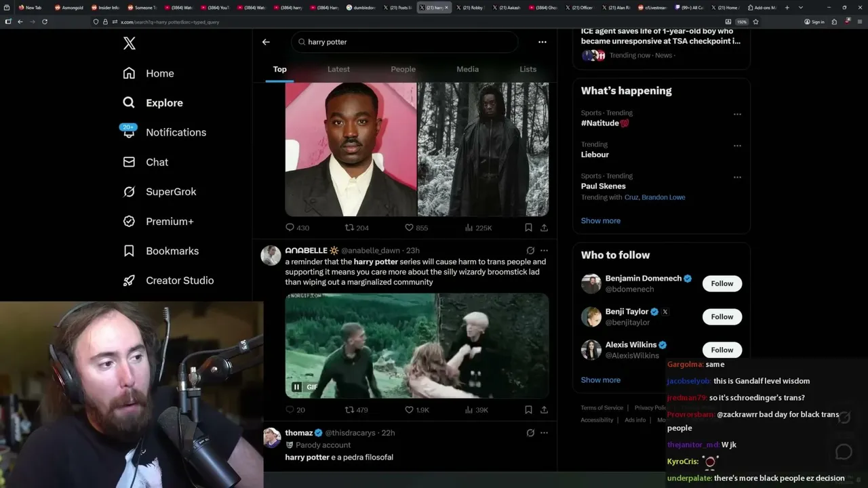
Task: Click the Grok icon on ANABELLE's post
Action: (530, 250)
